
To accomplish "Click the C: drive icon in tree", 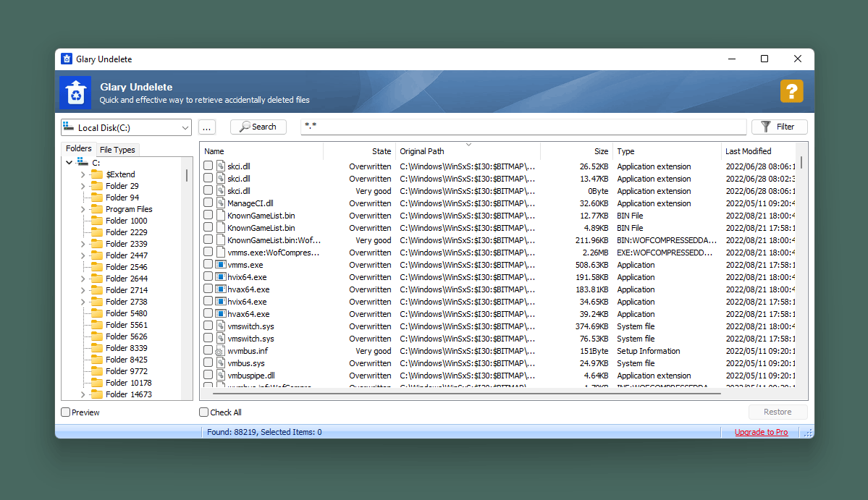I will (83, 162).
